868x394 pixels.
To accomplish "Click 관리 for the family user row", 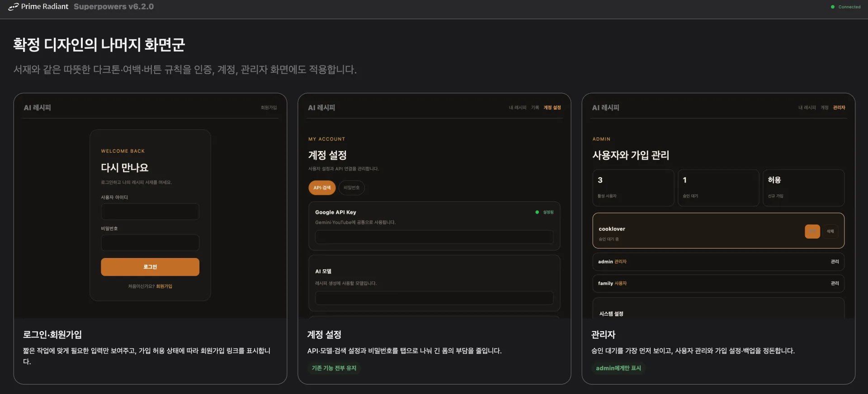I will click(835, 283).
